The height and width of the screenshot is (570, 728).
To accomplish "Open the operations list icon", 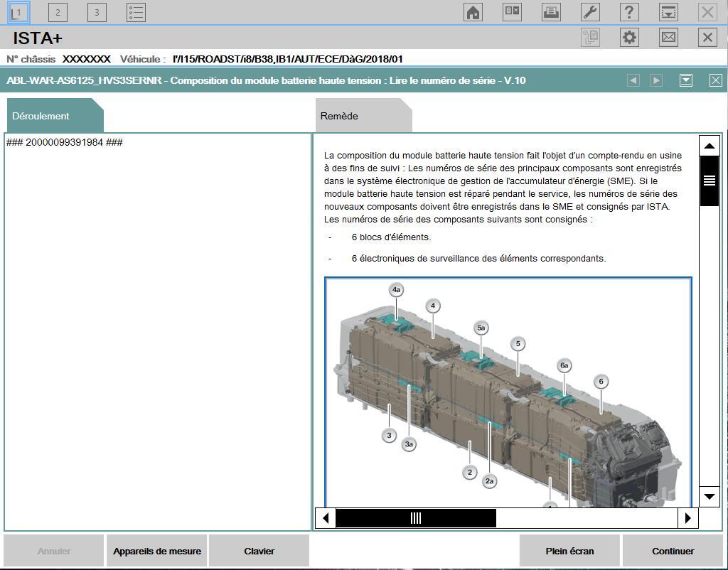I will [136, 12].
